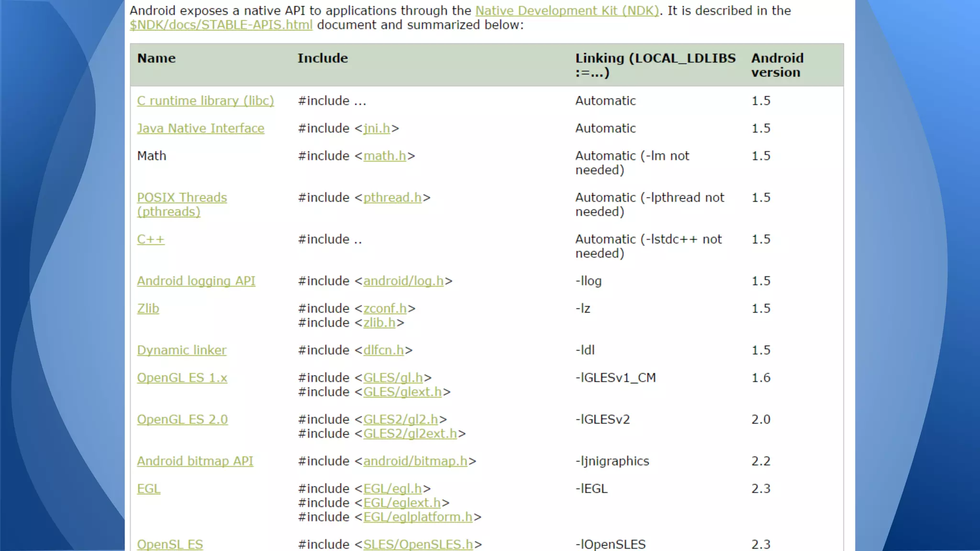Select version 2.3 in the EGL row
980x551 pixels.
[761, 489]
